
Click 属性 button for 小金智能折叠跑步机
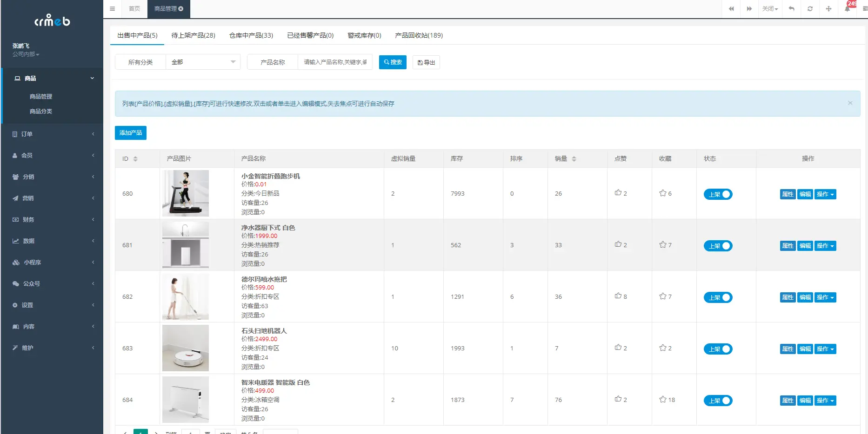pos(788,194)
